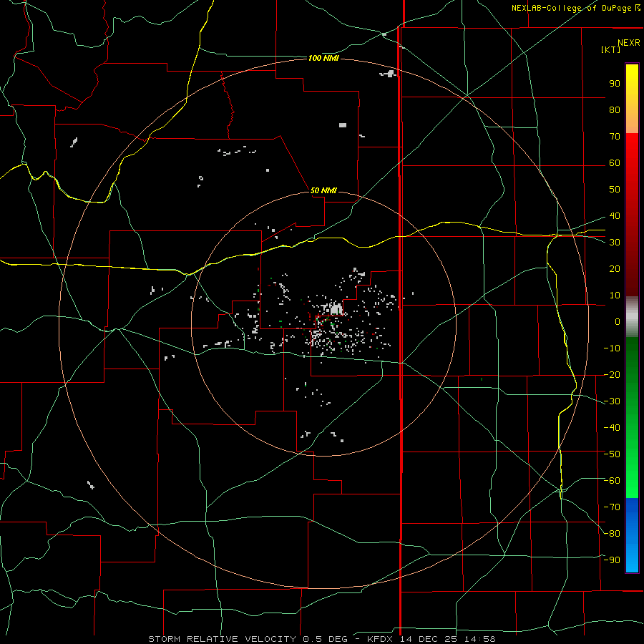Click the positive 30 knot scale label
Screen dimensions: 644x644
615,243
